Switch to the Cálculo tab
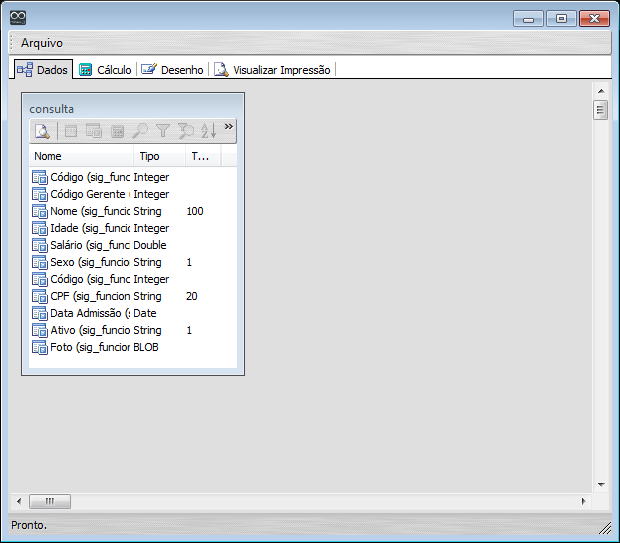The height and width of the screenshot is (543, 620). (105, 70)
